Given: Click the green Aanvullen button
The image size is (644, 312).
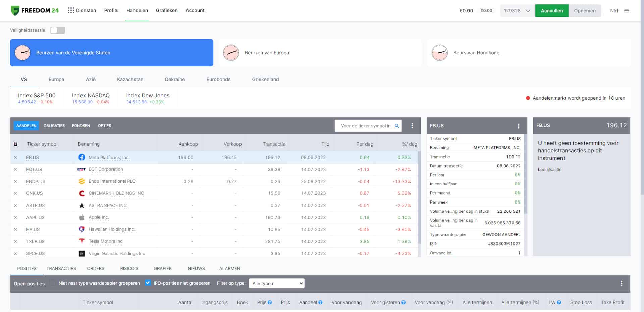Looking at the screenshot, I should click(x=551, y=11).
